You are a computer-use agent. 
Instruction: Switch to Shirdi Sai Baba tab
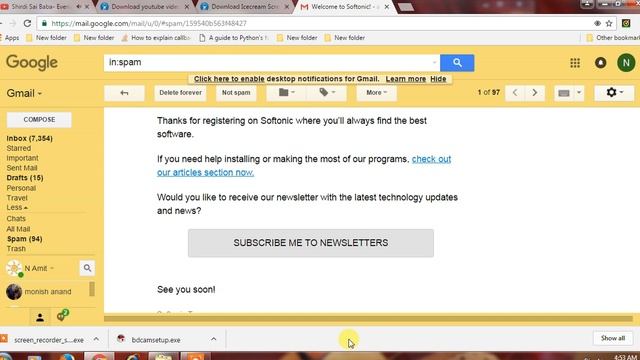pos(39,7)
